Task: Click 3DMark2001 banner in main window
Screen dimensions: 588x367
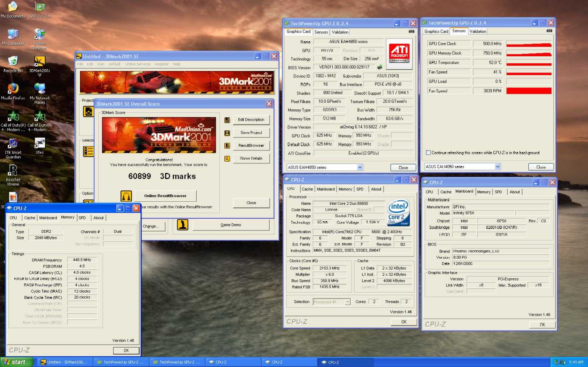Action: point(177,82)
